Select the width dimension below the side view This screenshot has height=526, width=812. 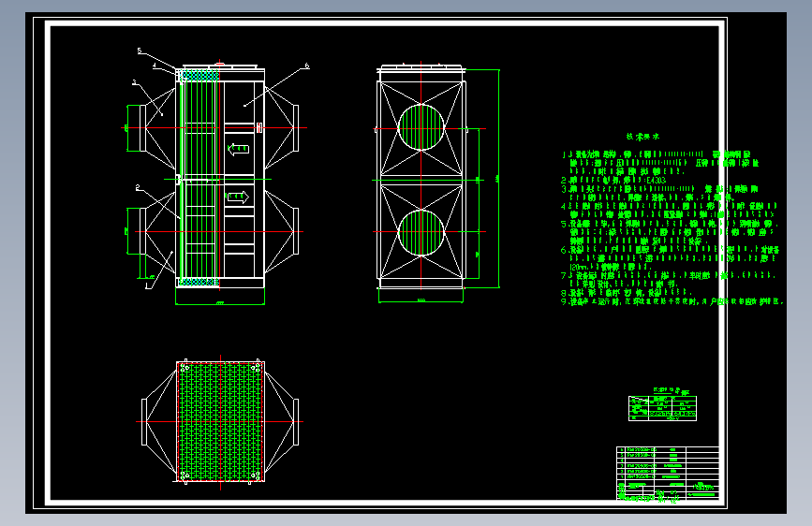point(421,300)
